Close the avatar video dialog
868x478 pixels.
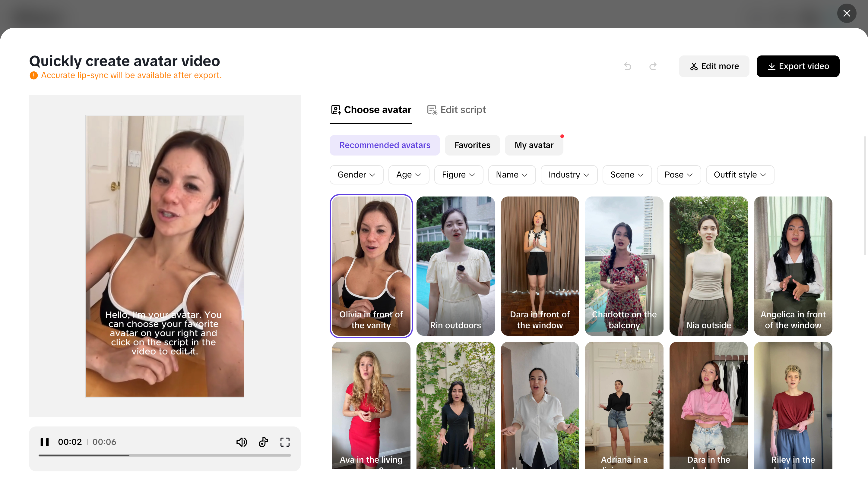point(846,13)
